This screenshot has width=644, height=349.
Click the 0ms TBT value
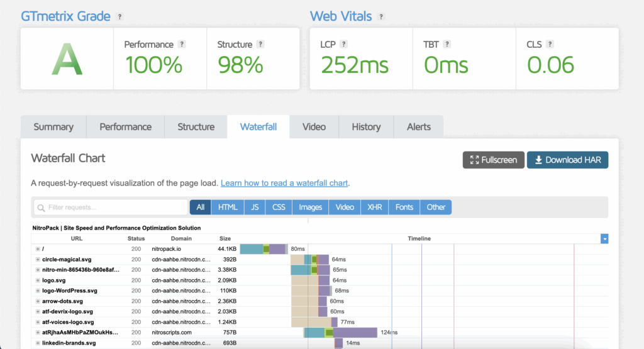(446, 65)
